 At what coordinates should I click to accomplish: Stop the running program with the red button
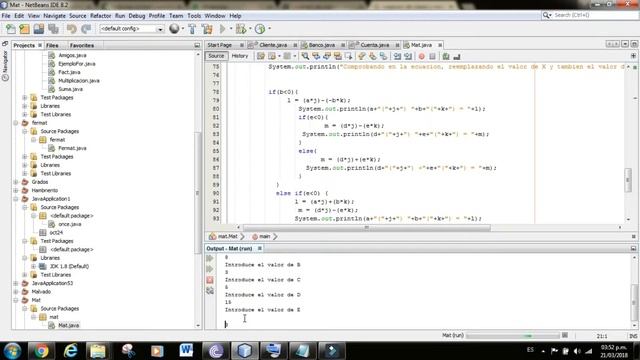[x=210, y=280]
